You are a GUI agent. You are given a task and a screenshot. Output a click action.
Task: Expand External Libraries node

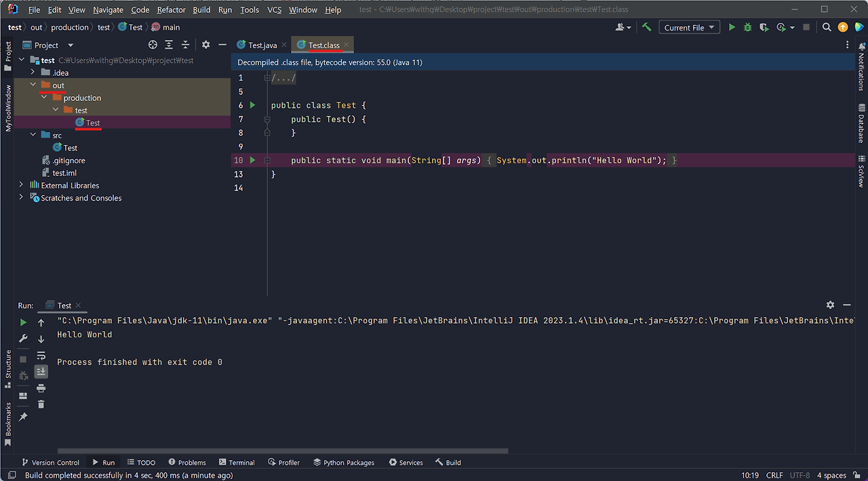click(x=21, y=185)
